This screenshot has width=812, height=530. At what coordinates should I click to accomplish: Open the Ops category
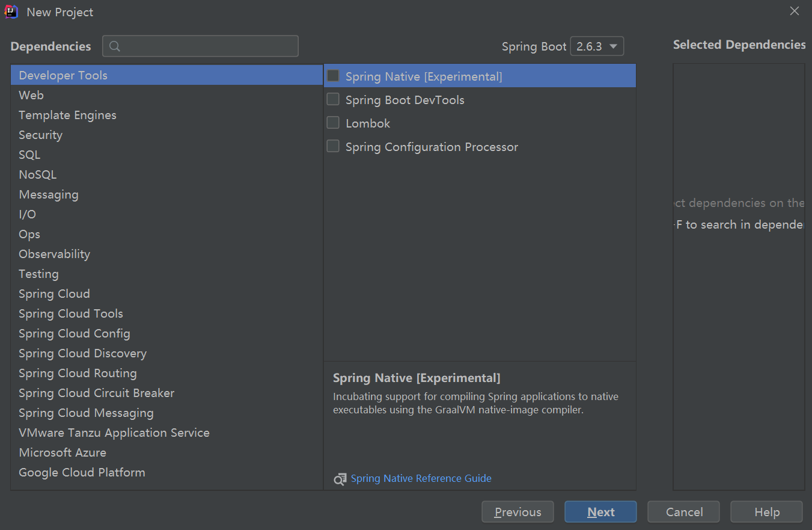[167, 234]
